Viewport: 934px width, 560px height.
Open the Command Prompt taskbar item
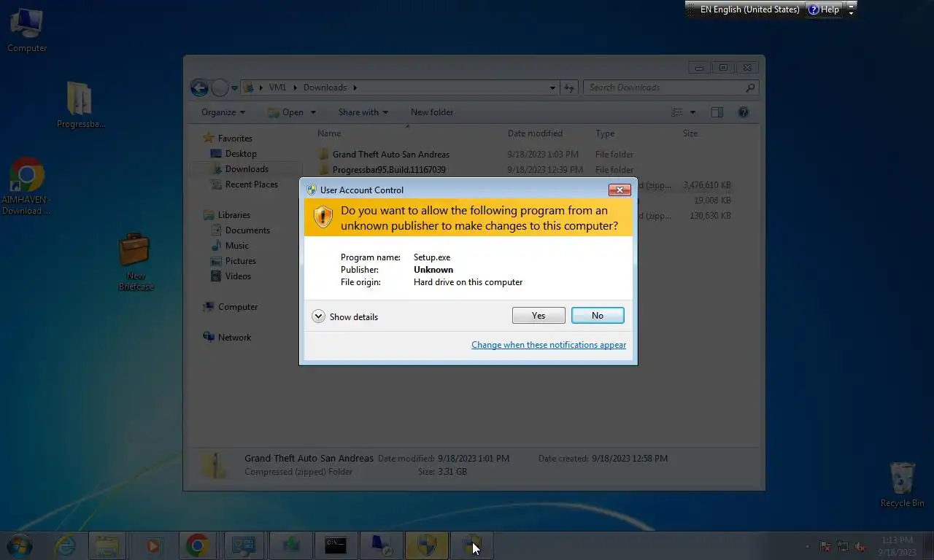pos(336,545)
